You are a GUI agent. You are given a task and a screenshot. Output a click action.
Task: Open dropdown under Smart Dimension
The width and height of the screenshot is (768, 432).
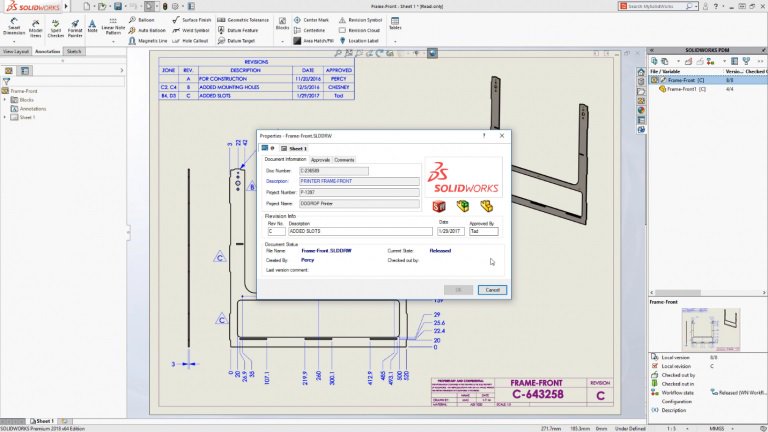click(x=14, y=42)
